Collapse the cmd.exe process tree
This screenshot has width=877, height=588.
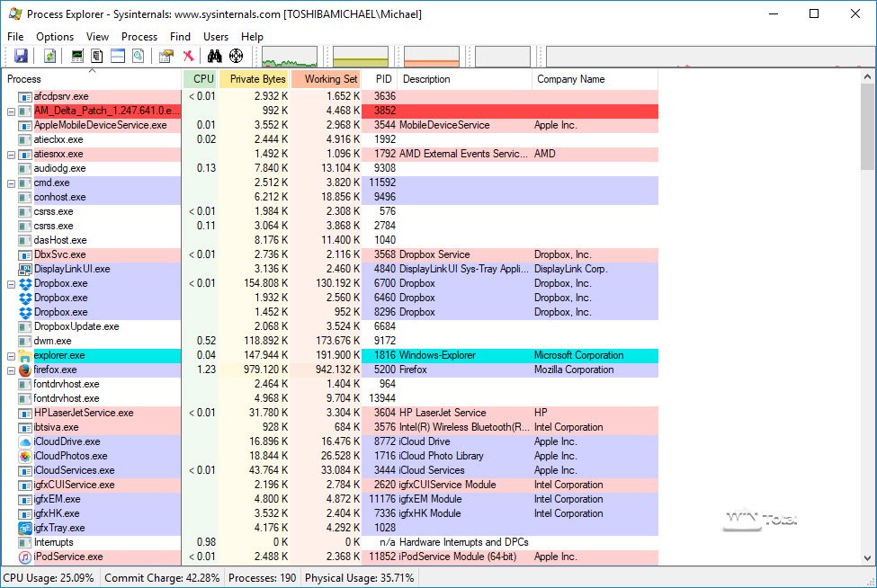pos(11,183)
